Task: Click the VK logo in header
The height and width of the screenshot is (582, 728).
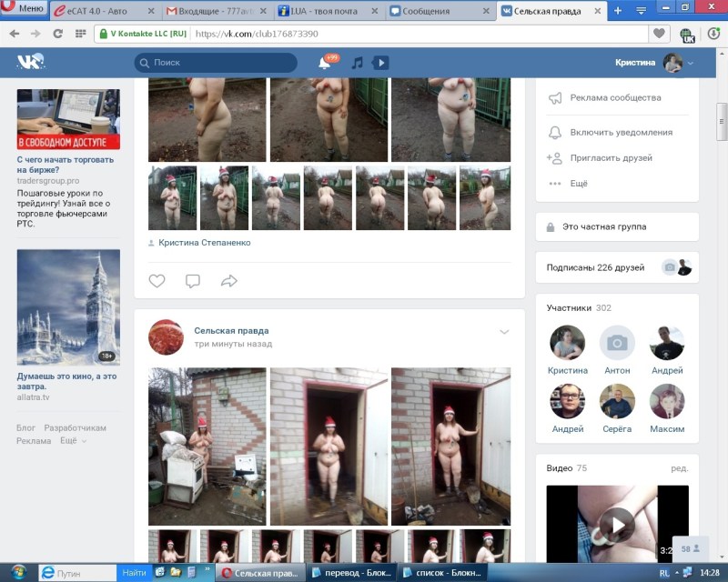Action: coord(30,62)
